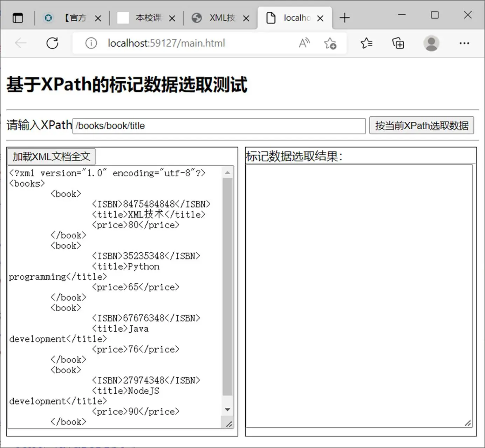Close the 本校课 tab
485x448 pixels.
pyautogui.click(x=172, y=18)
